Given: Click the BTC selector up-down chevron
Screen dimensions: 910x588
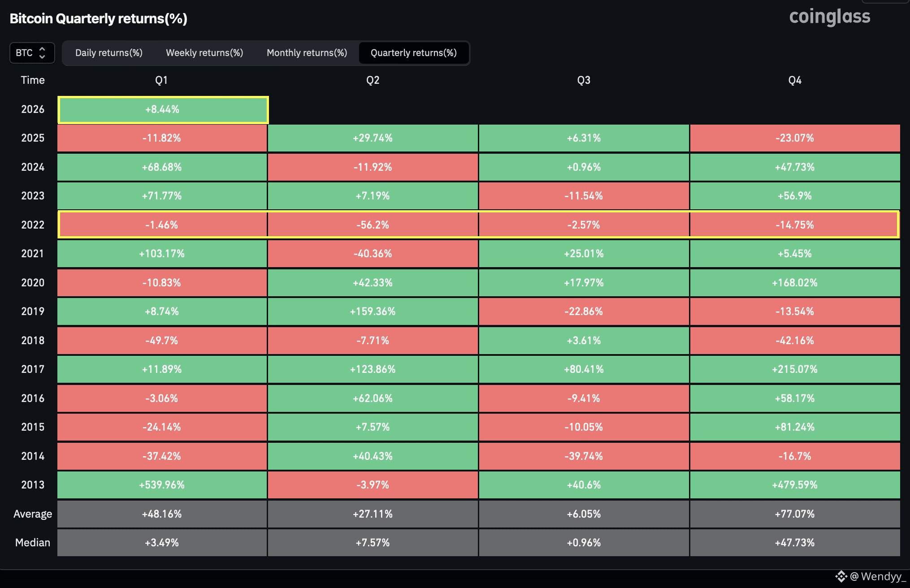Looking at the screenshot, I should pos(42,53).
